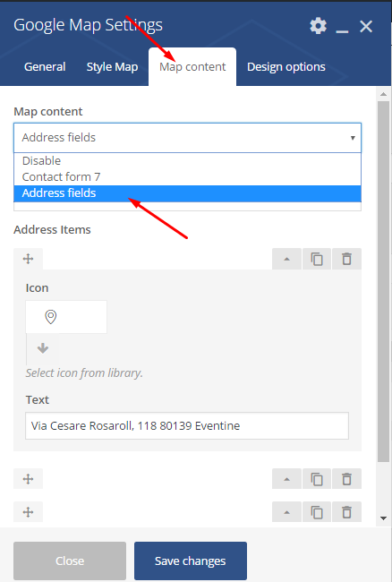Delete the first address item

[346, 259]
